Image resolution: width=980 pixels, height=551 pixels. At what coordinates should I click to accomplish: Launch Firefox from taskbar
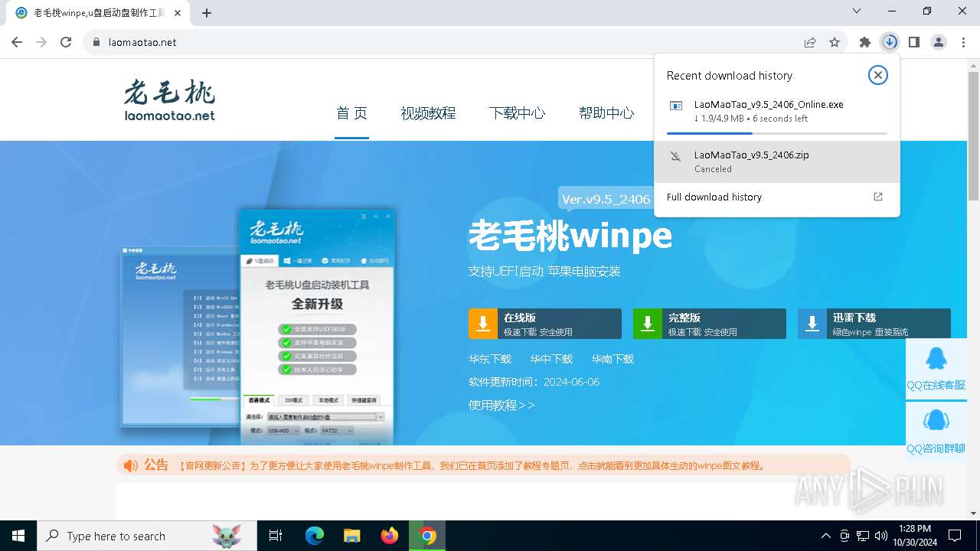[x=390, y=536]
